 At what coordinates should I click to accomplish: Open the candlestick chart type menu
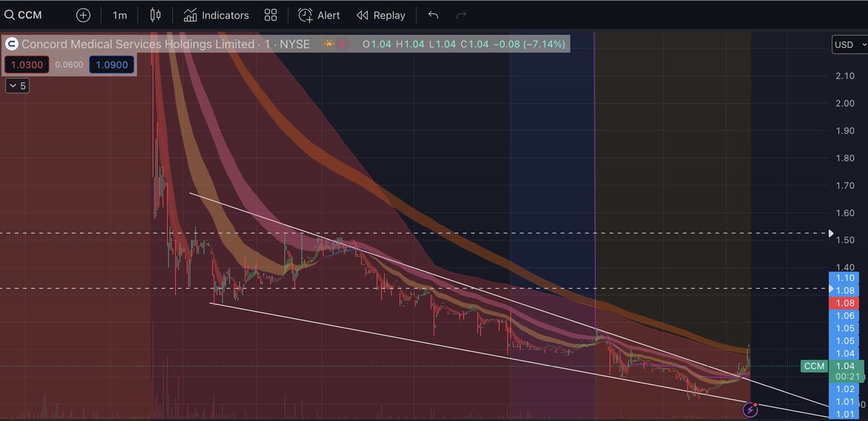[x=155, y=14]
